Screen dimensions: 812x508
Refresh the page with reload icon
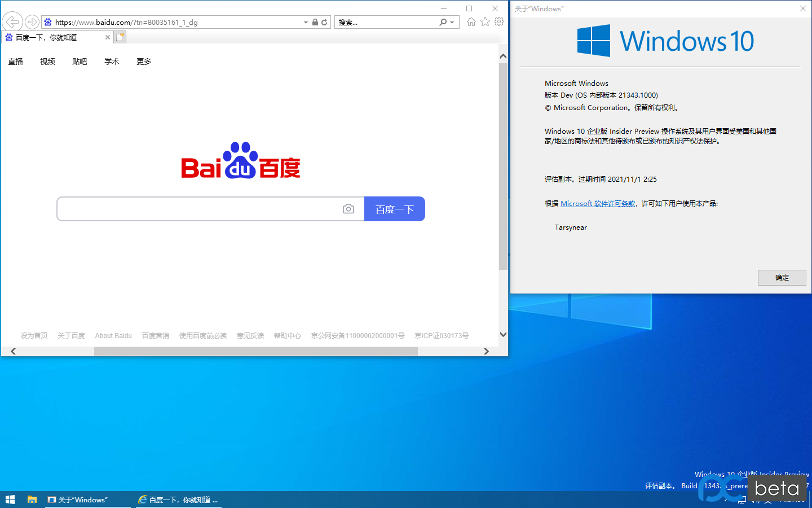324,22
